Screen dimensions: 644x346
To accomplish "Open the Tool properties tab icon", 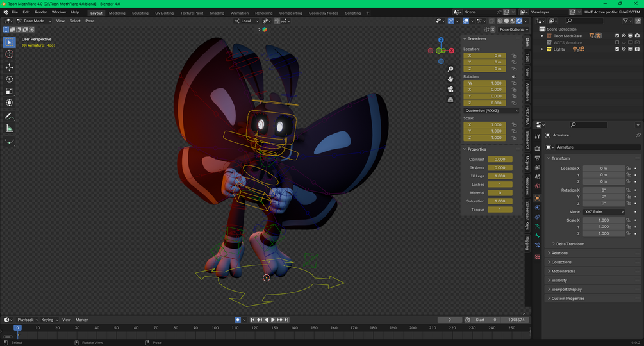I will (x=537, y=136).
